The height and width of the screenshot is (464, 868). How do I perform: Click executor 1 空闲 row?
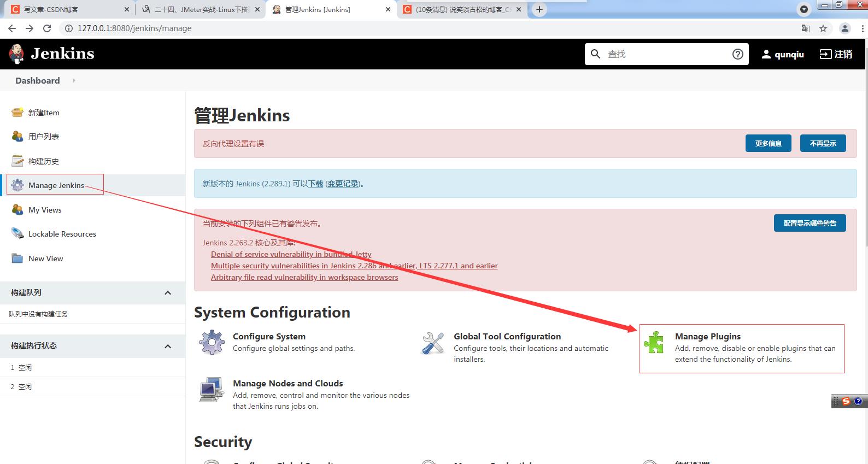tap(92, 367)
